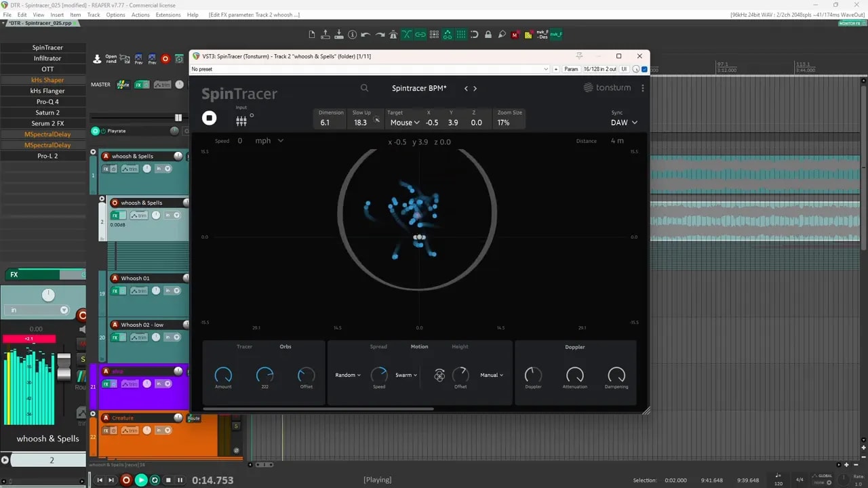This screenshot has width=868, height=488.
Task: Toggle the metronome icon in toolbar
Action: (x=393, y=35)
